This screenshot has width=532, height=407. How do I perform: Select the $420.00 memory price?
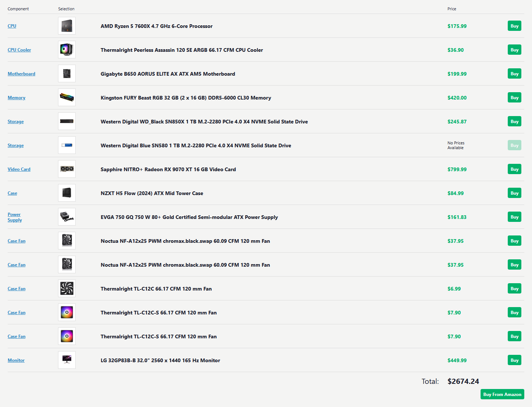click(457, 98)
